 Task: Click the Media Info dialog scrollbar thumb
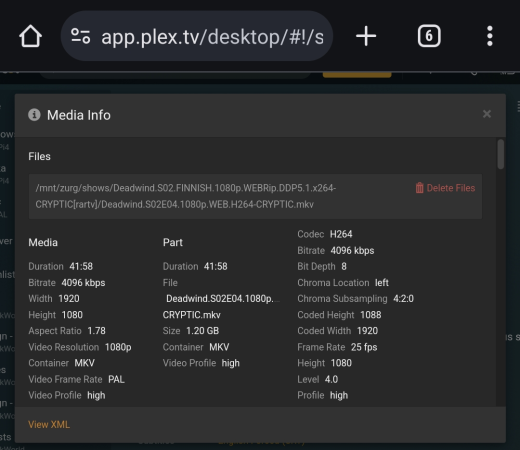[500, 154]
